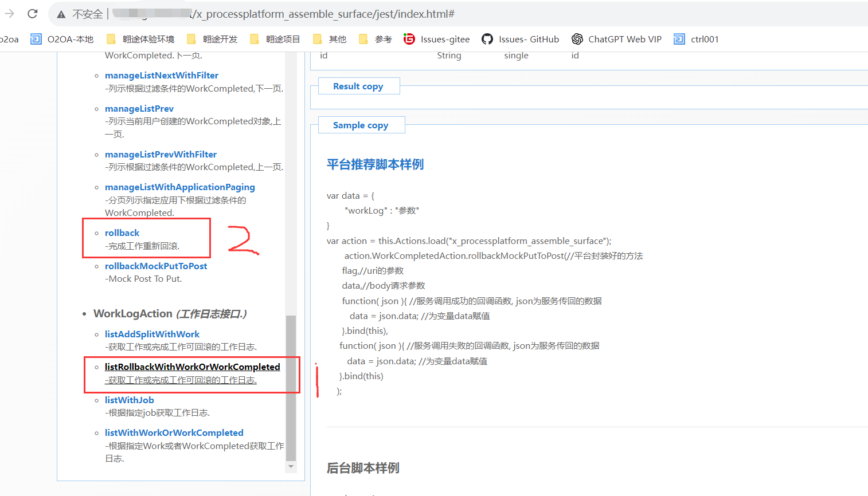Click the 'var data = {' code line
The image size is (868, 496).
tap(350, 195)
